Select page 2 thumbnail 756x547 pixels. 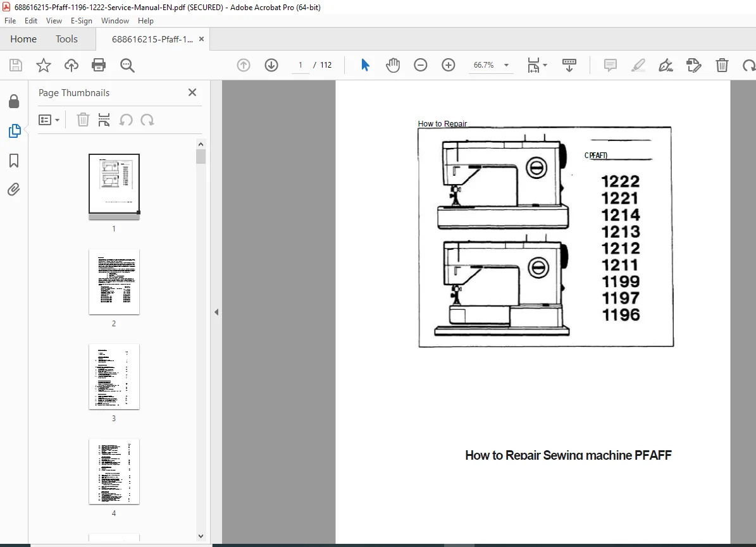[115, 281]
